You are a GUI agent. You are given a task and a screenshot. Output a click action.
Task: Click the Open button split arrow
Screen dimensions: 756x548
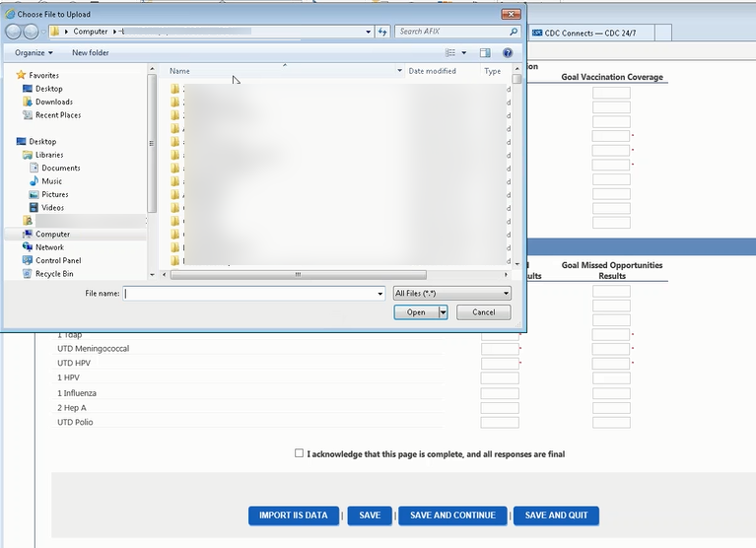click(444, 312)
